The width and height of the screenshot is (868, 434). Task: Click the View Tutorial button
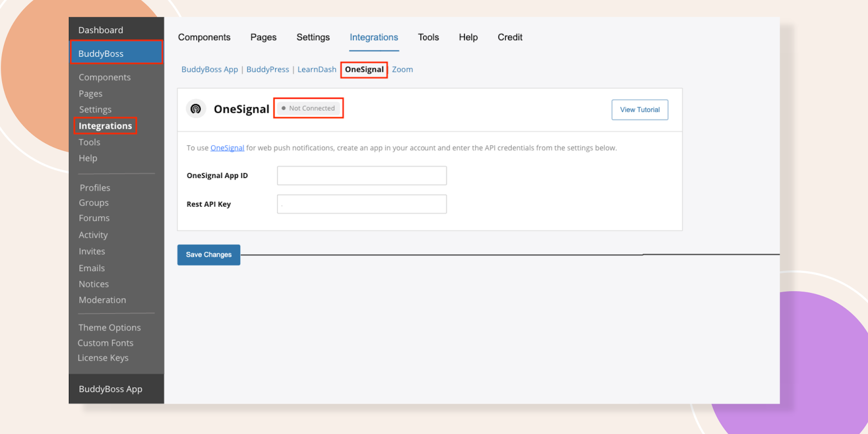[640, 110]
